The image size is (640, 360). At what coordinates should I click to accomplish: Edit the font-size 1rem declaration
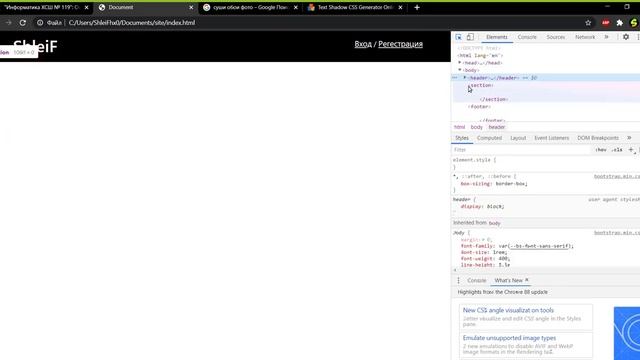click(x=484, y=252)
